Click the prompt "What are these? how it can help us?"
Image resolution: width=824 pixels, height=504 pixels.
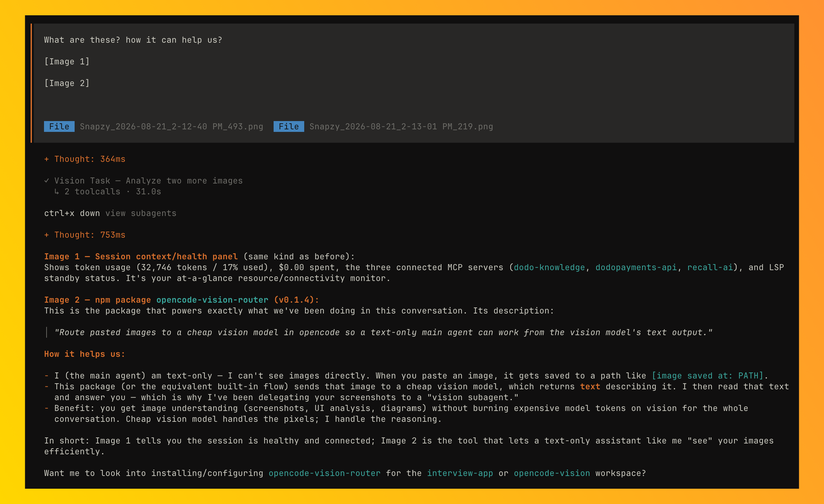[133, 40]
